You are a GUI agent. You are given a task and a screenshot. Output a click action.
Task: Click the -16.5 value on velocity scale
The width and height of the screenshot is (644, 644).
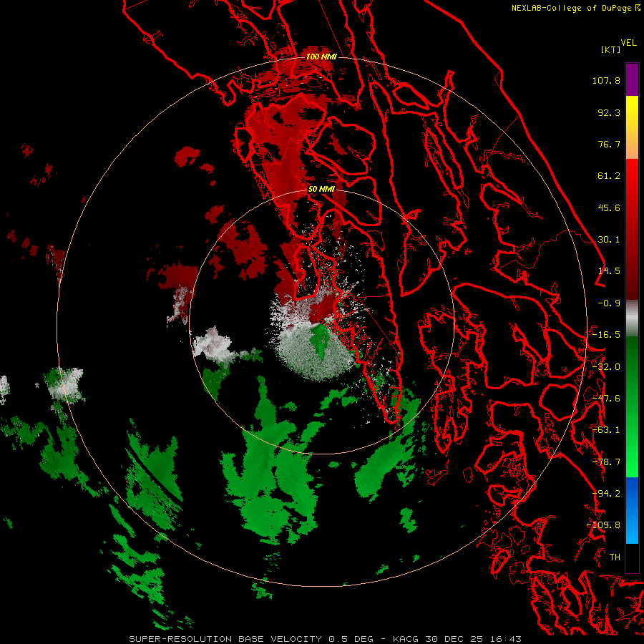click(606, 335)
